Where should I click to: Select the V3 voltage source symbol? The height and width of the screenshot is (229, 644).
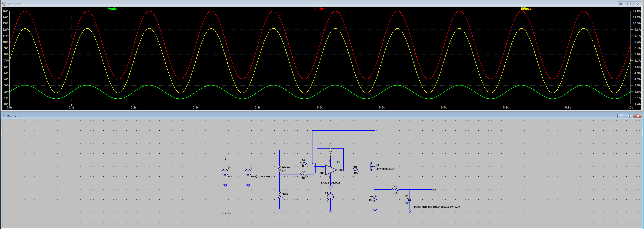[x=330, y=197]
